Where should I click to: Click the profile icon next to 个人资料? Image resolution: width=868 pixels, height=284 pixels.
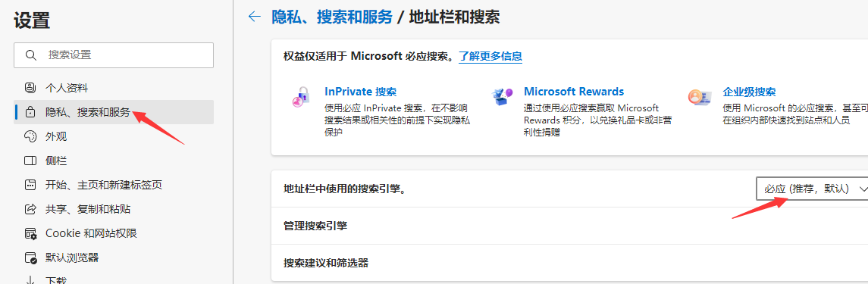(30, 88)
